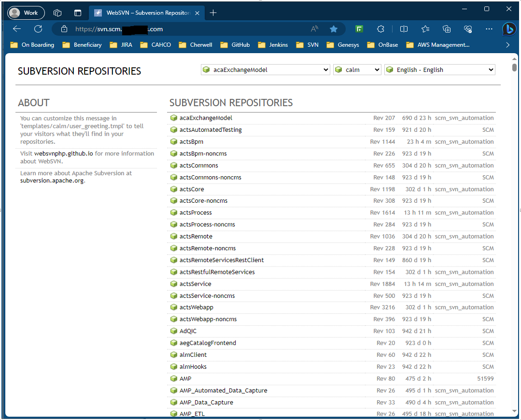Image resolution: width=521 pixels, height=420 pixels.
Task: Open the Cherwell bookmarks folder
Action: [196, 45]
